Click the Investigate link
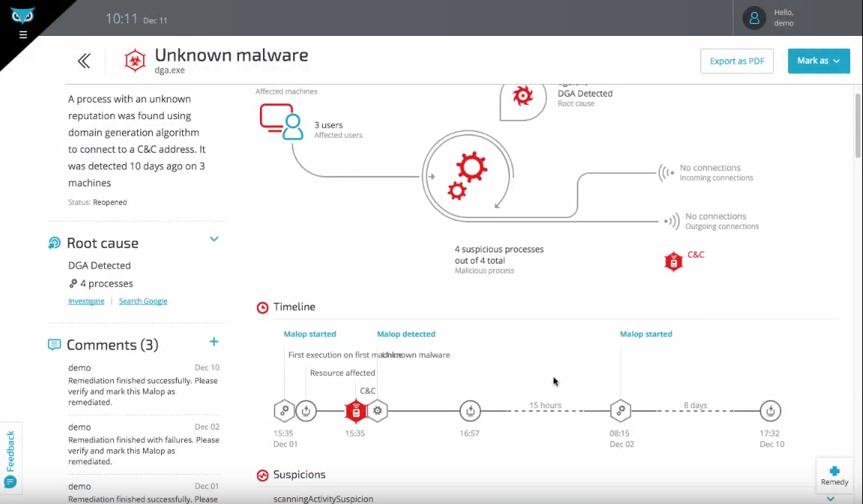This screenshot has width=863, height=504. (86, 301)
